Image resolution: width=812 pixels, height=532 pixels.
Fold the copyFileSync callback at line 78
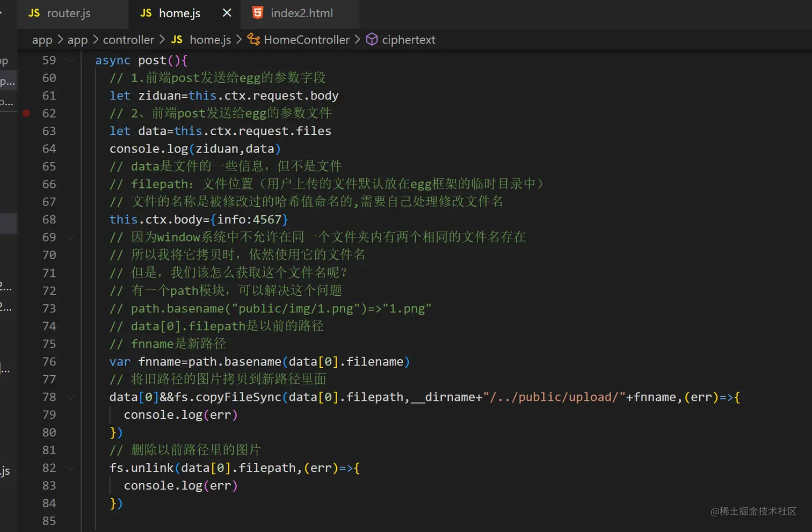click(70, 397)
